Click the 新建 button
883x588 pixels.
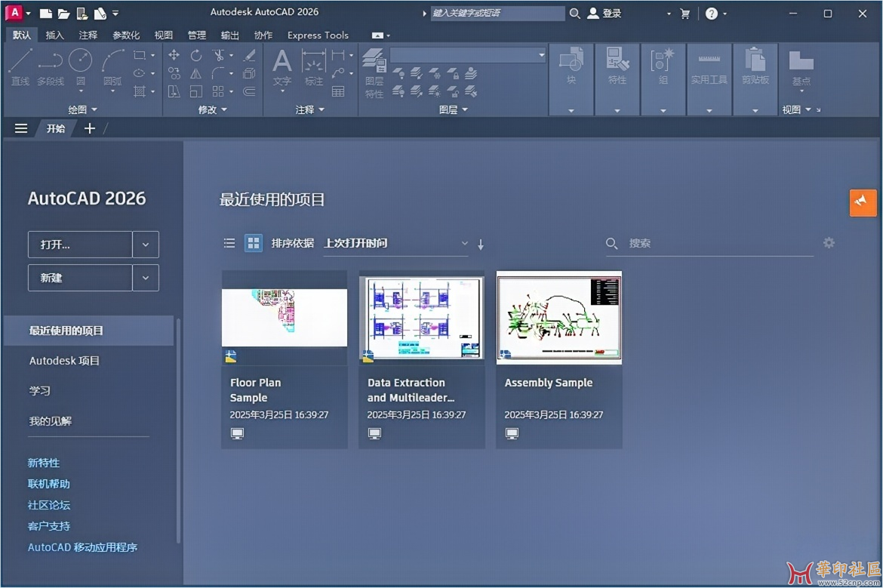tap(80, 278)
